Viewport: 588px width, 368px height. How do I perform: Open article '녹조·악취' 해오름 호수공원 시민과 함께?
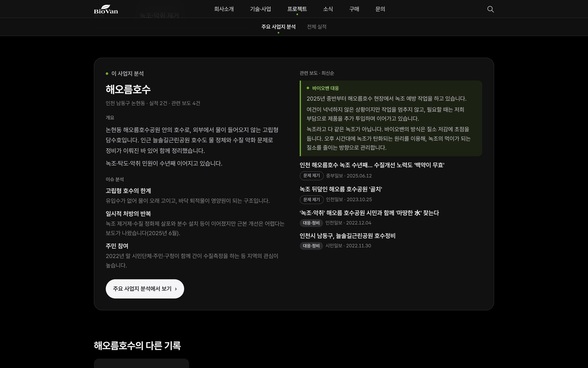[369, 213]
